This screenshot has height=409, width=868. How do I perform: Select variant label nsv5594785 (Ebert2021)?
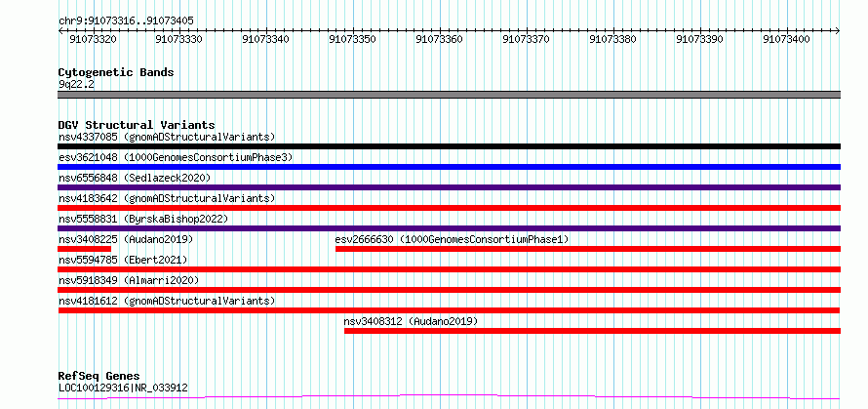click(123, 260)
